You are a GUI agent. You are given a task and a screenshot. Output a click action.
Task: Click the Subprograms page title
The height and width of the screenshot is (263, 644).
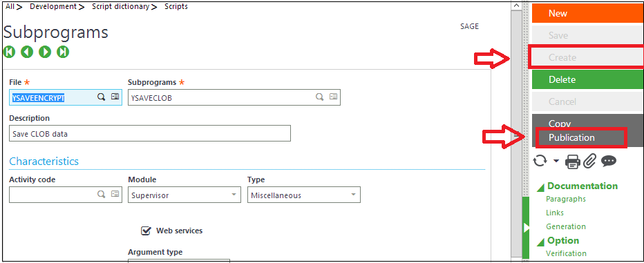pyautogui.click(x=56, y=32)
